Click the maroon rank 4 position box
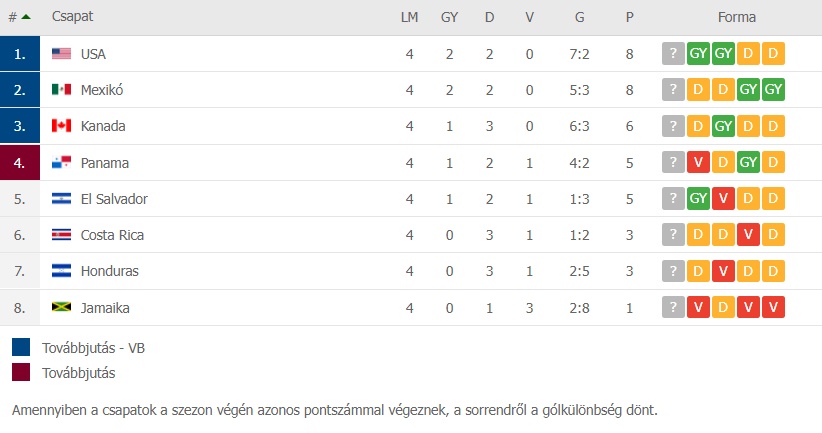Screen dimensions: 822x433 click(x=20, y=163)
